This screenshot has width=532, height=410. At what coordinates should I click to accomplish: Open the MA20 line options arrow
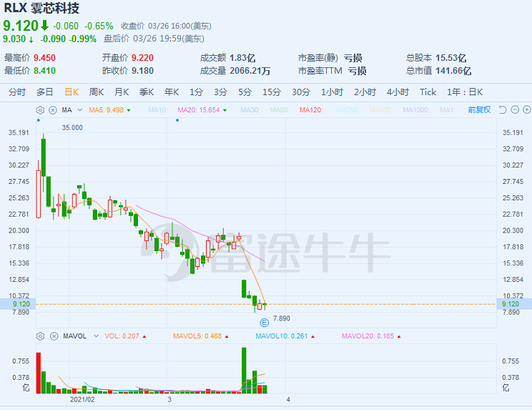pos(225,110)
